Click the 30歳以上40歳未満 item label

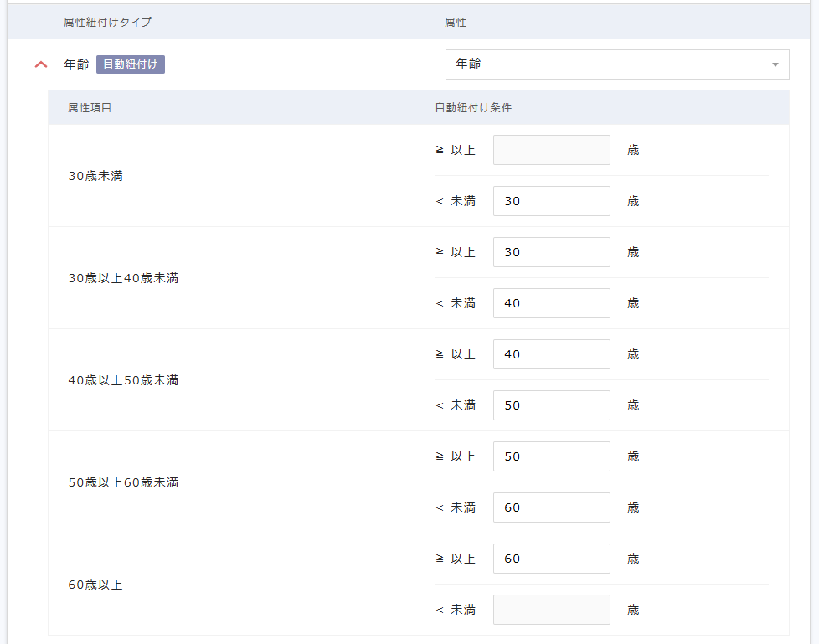click(x=123, y=278)
